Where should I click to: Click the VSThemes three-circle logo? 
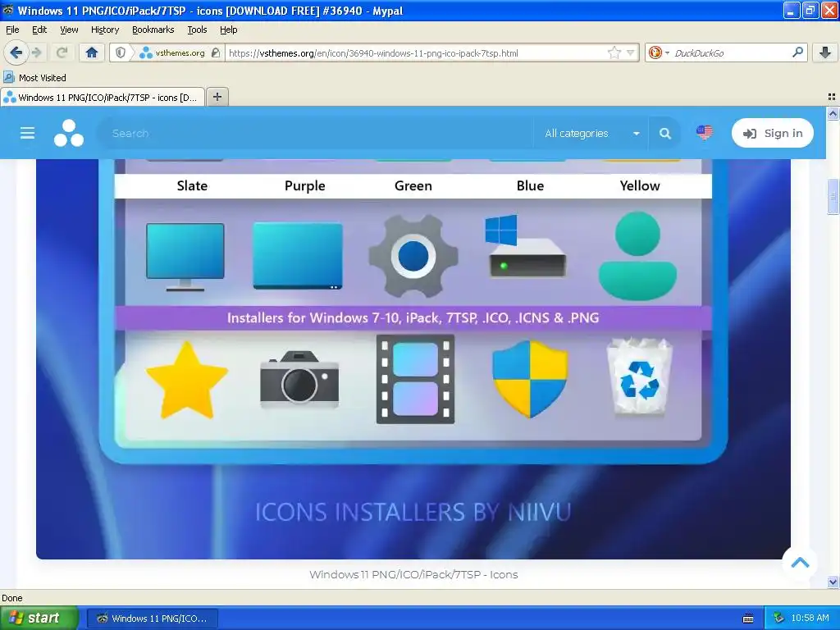click(x=69, y=133)
